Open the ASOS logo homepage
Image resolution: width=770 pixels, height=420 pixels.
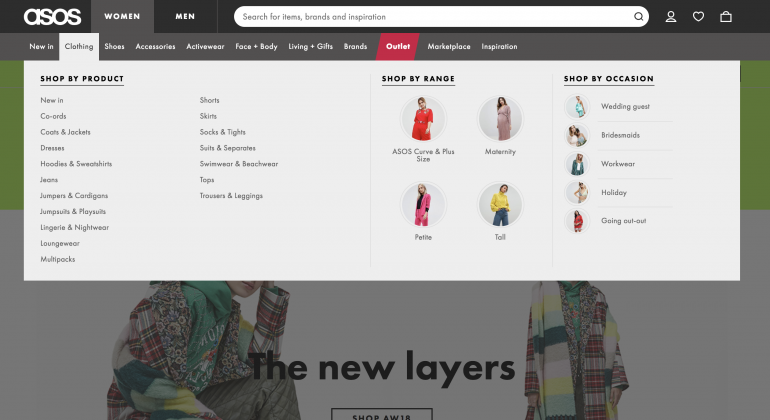[53, 17]
